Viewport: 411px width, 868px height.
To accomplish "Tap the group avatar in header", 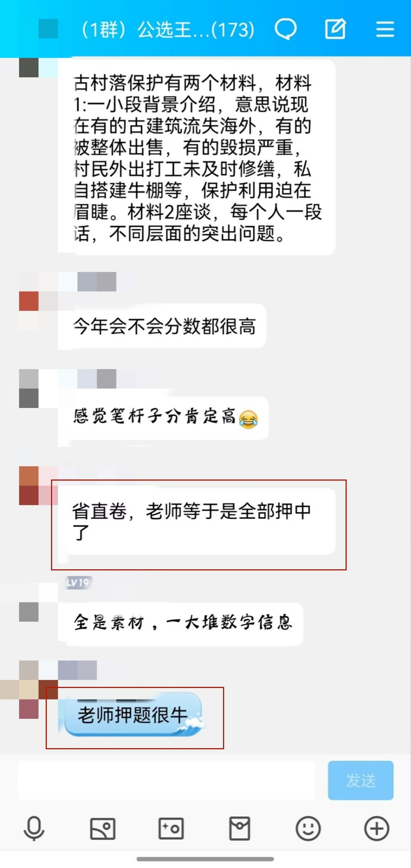I will 48,29.
